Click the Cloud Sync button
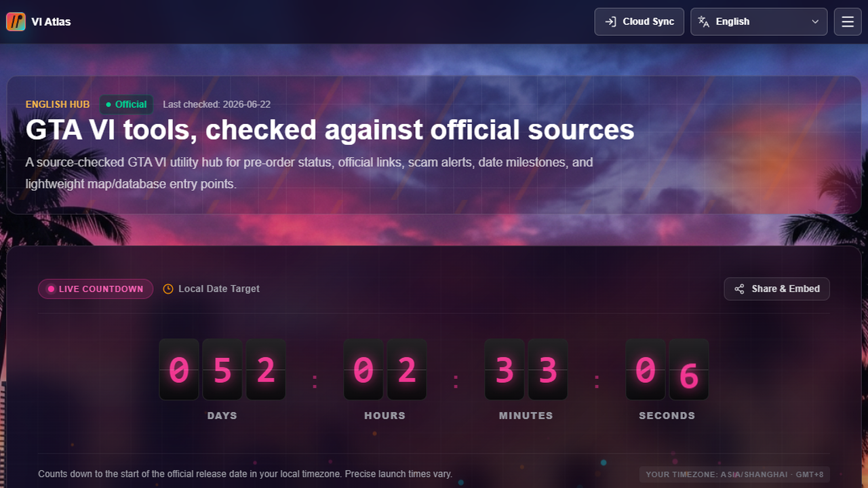 pyautogui.click(x=639, y=22)
